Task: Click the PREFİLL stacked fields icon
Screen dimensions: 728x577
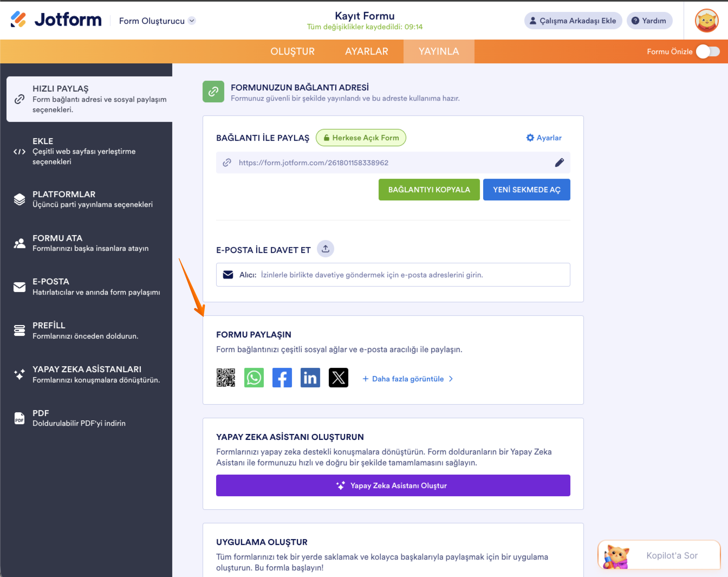Action: 19,330
